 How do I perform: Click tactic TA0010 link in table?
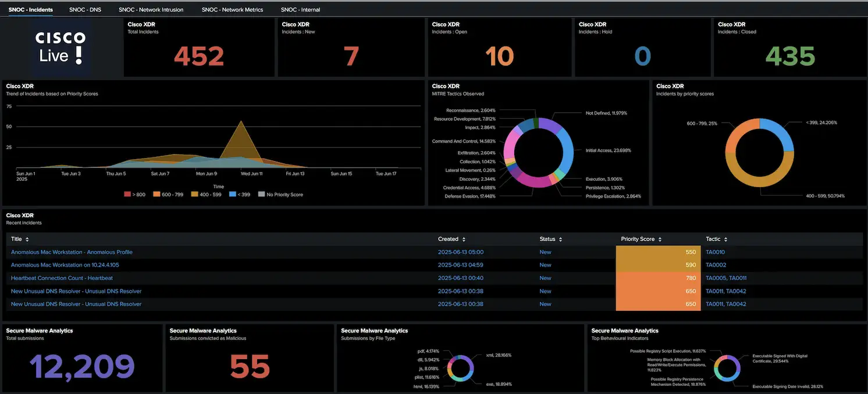coord(715,252)
